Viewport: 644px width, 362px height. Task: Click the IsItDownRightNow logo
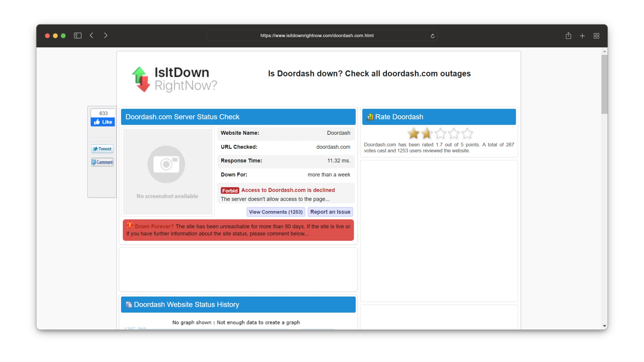174,79
